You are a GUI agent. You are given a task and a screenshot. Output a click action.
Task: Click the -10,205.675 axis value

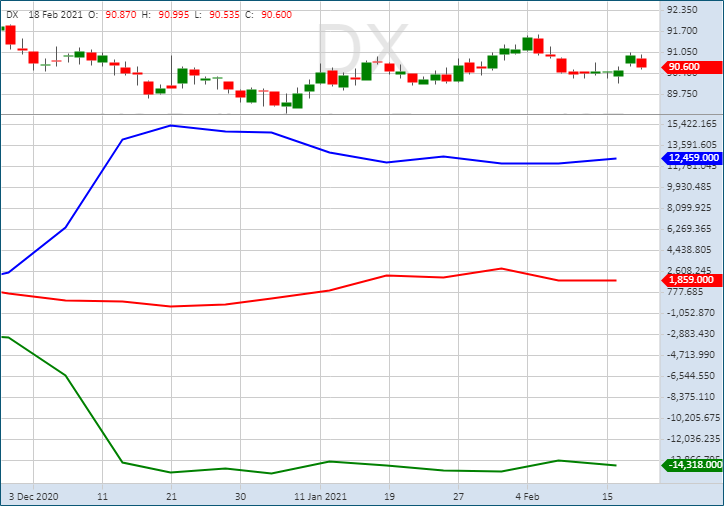pos(694,418)
